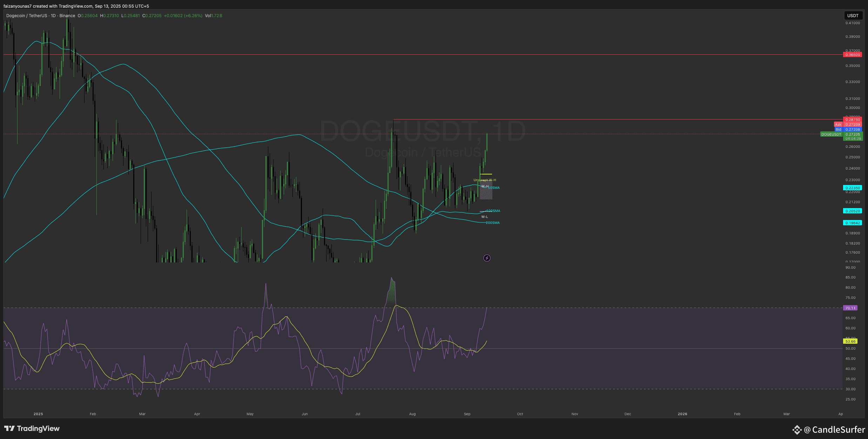The image size is (868, 439).
Task: Click the Dogecoin / TetherUS chart title
Action: click(27, 16)
